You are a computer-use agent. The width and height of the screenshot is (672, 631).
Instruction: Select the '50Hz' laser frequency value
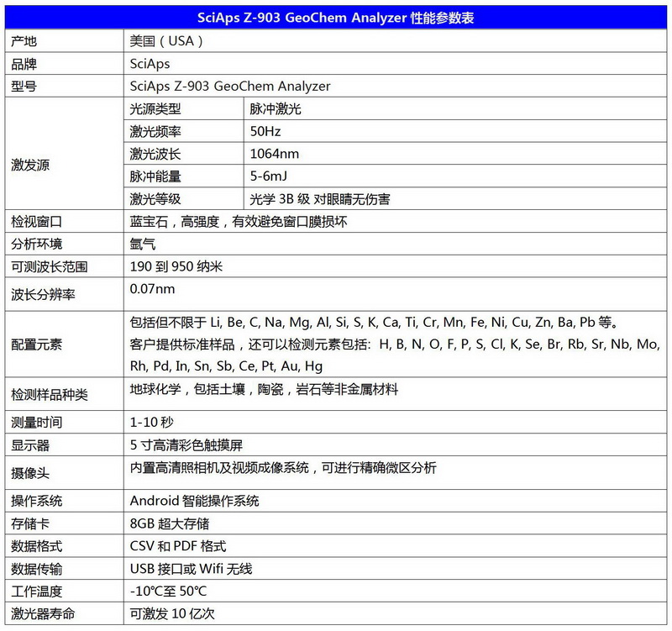pos(265,131)
